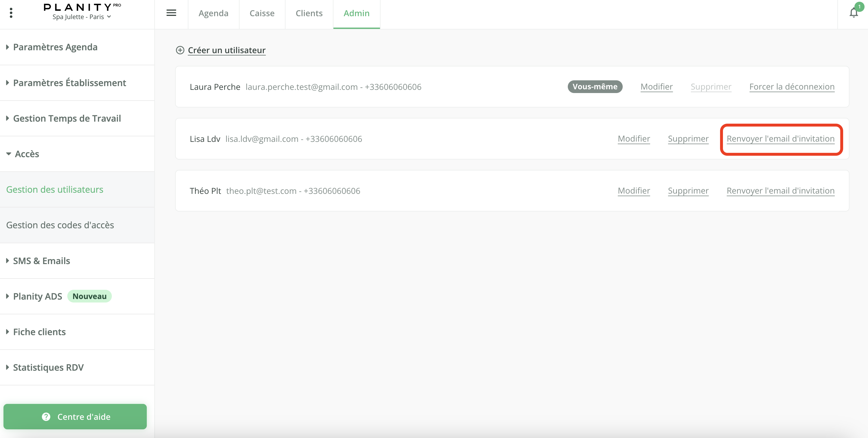Click the hamburger menu icon
The image size is (868, 438).
point(171,13)
